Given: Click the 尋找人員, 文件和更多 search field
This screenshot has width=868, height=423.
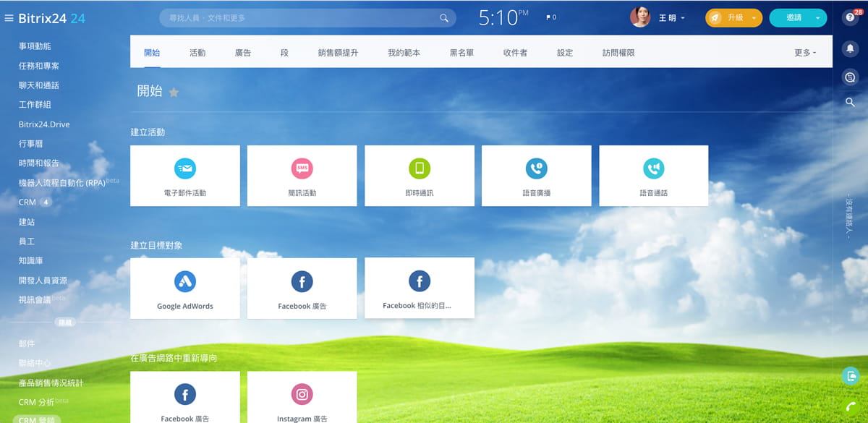Looking at the screenshot, I should [x=300, y=18].
